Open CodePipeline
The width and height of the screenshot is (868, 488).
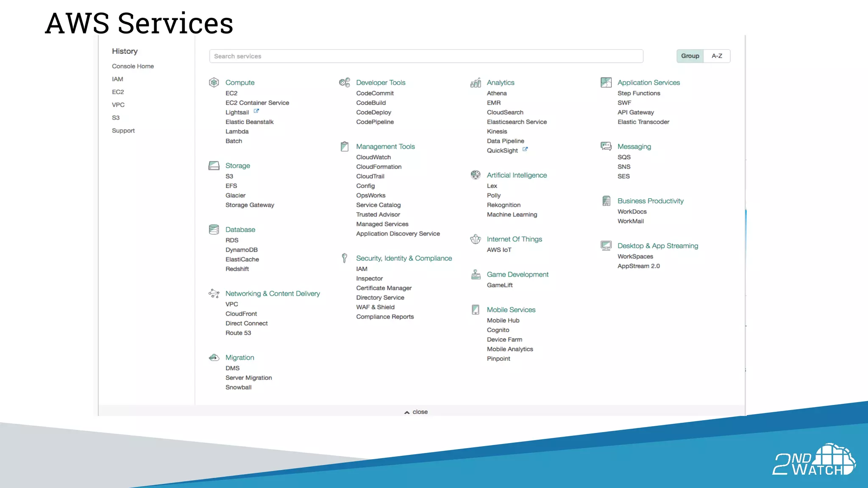point(375,122)
